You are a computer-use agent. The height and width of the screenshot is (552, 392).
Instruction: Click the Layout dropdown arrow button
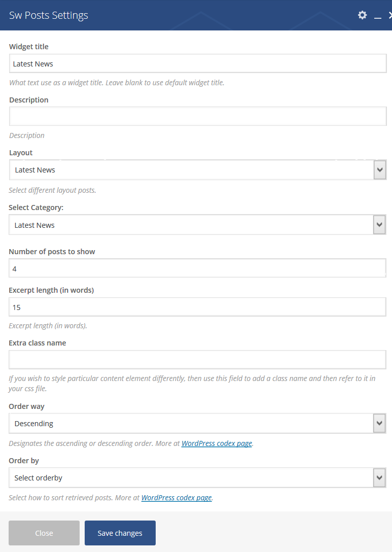click(x=379, y=170)
